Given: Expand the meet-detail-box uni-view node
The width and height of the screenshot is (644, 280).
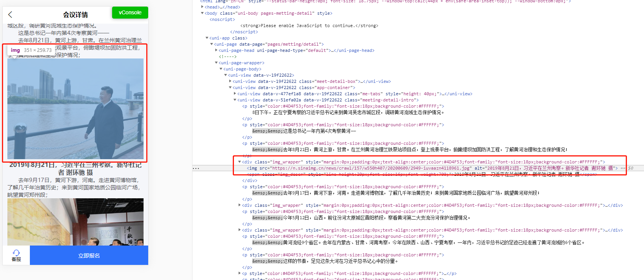Looking at the screenshot, I should point(230,81).
